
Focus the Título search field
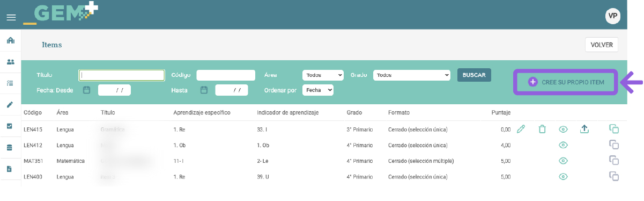122,75
